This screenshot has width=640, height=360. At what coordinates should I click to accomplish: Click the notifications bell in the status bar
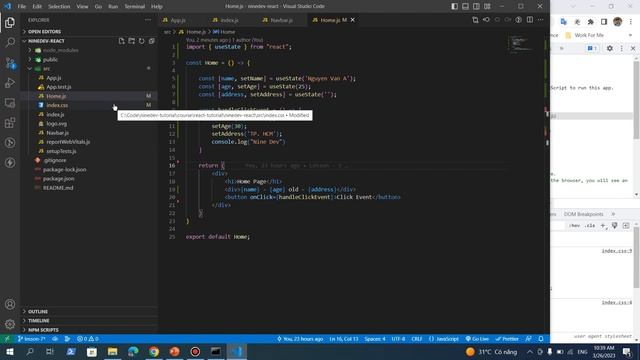pos(541,339)
